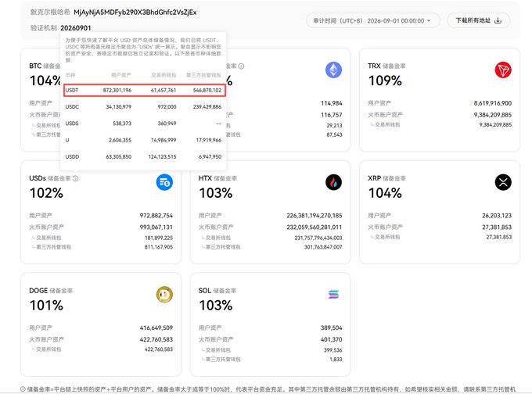
Task: Click the SOL 103% reserve ratio
Action: 215,306
